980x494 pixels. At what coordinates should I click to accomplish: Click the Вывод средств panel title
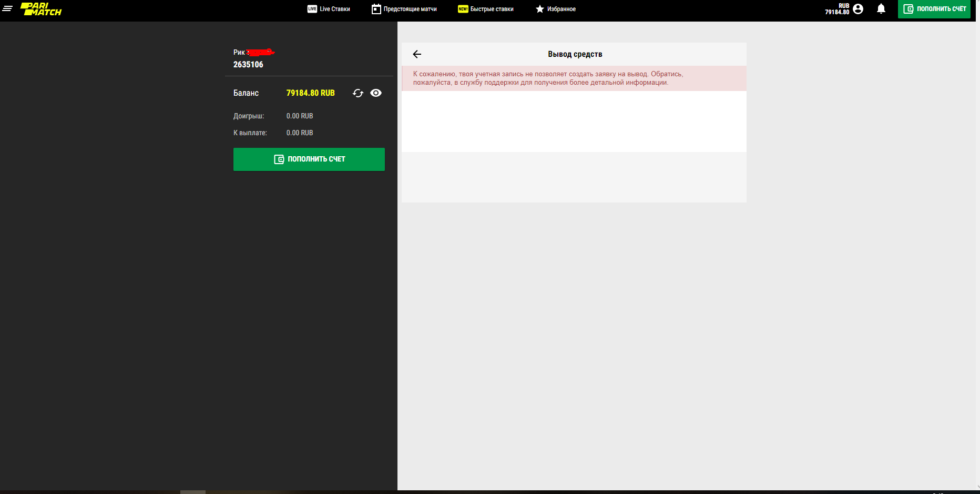[575, 54]
